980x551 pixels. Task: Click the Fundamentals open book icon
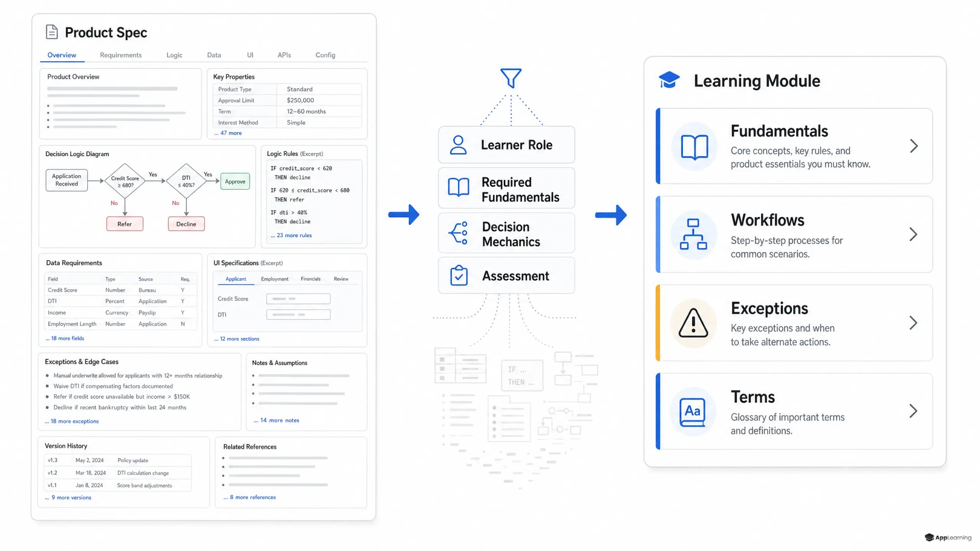tap(694, 147)
